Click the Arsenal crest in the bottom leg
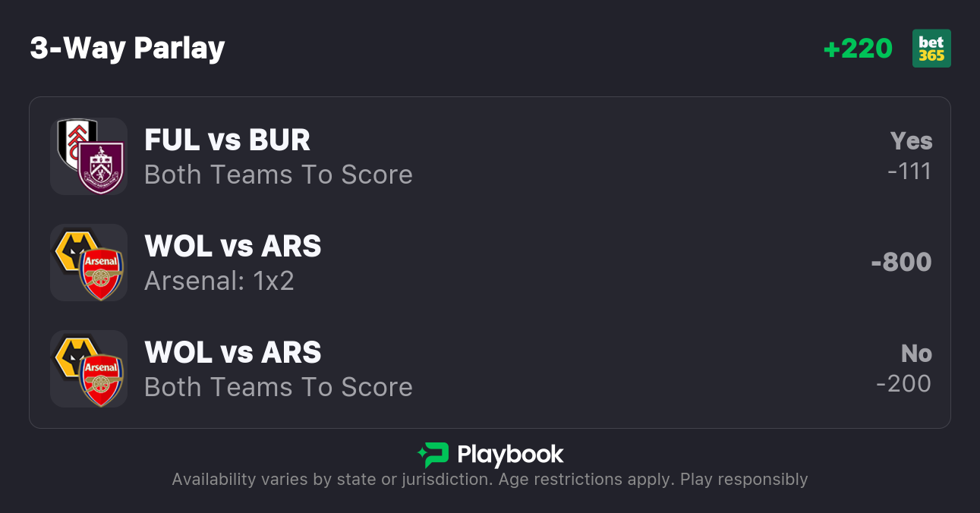This screenshot has width=980, height=513. tap(101, 379)
